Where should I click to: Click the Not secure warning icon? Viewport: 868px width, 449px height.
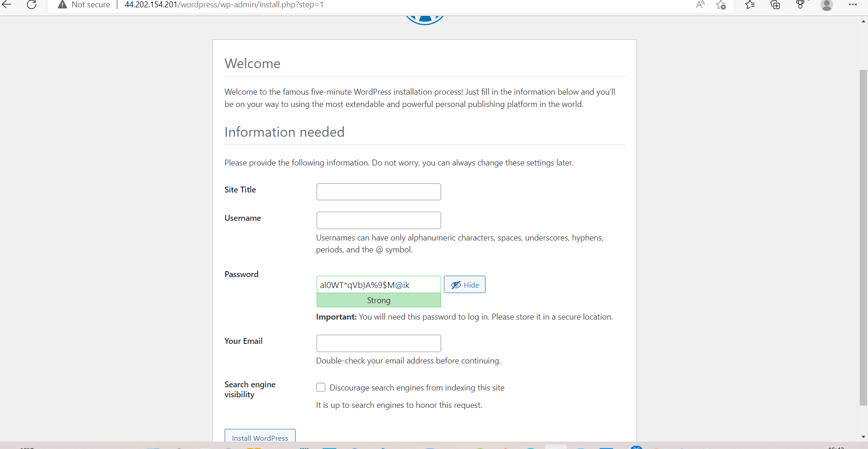pos(63,5)
